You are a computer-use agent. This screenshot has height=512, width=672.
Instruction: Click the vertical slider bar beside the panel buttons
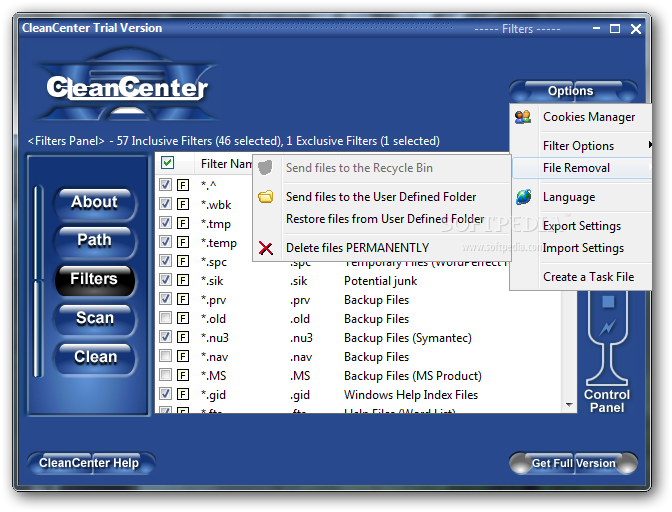click(x=39, y=281)
